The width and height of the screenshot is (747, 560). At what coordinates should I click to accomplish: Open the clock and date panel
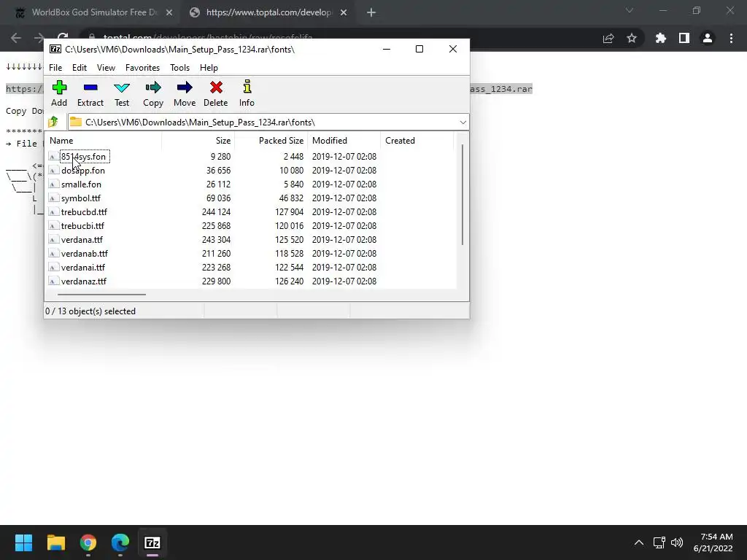coord(713,542)
